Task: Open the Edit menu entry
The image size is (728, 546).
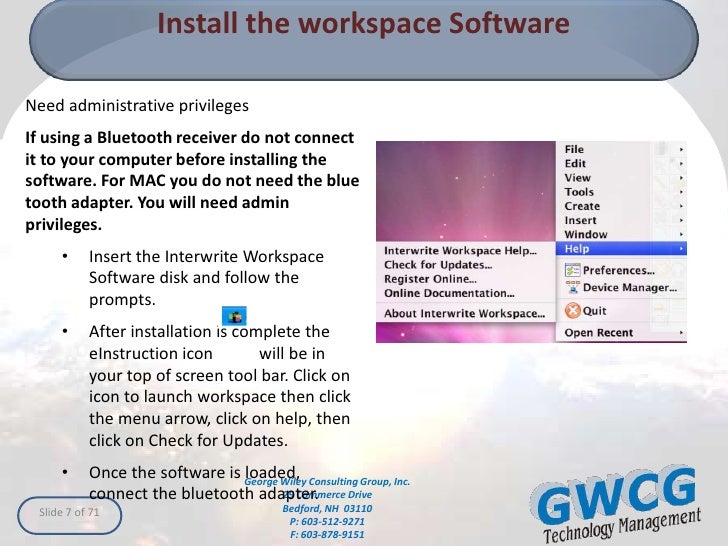Action: pos(621,163)
